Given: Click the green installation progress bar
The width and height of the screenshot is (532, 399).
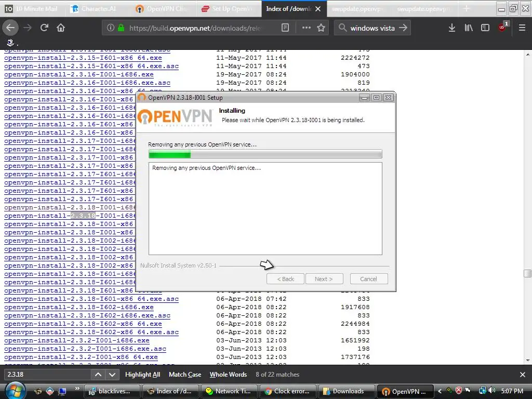Looking at the screenshot, I should click(x=265, y=154).
